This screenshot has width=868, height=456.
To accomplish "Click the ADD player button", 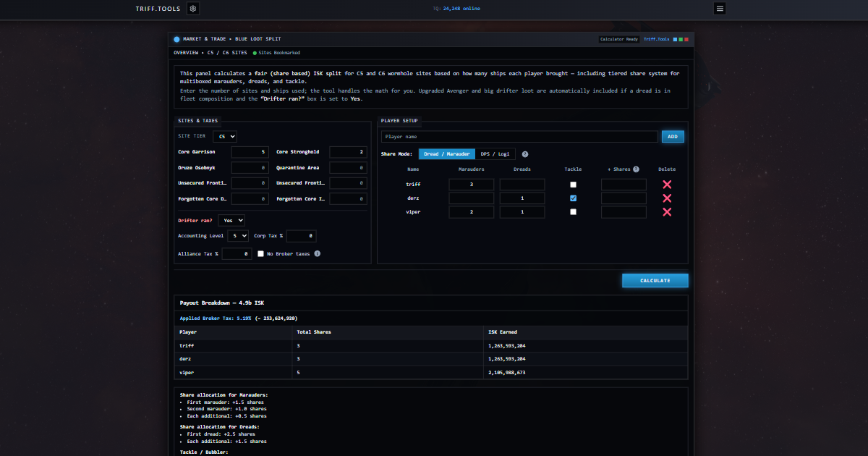I will click(673, 136).
